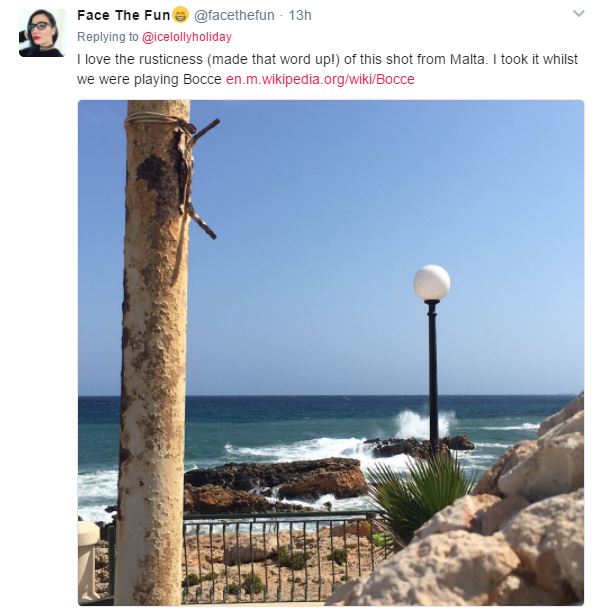Open the tweet options chevron menu

579,14
